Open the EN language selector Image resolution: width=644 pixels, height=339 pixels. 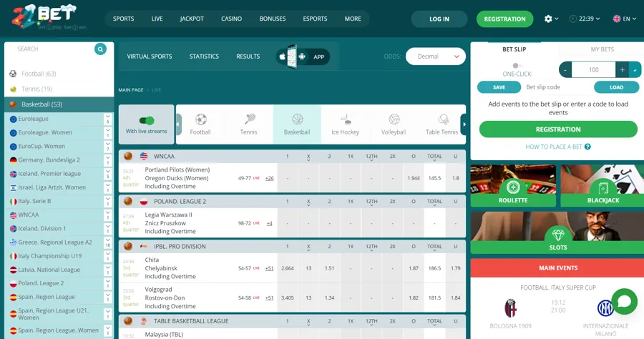pyautogui.click(x=624, y=19)
